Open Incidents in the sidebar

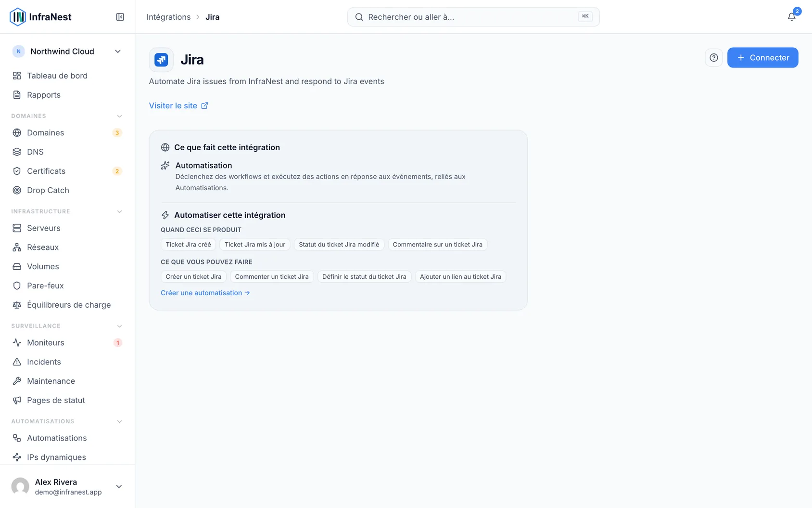[x=67, y=362]
